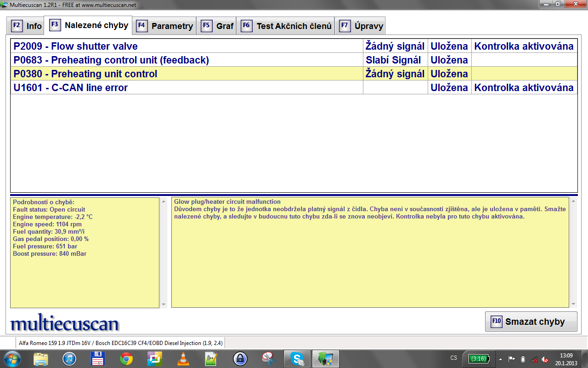Show hidden system tray icons

click(500, 359)
